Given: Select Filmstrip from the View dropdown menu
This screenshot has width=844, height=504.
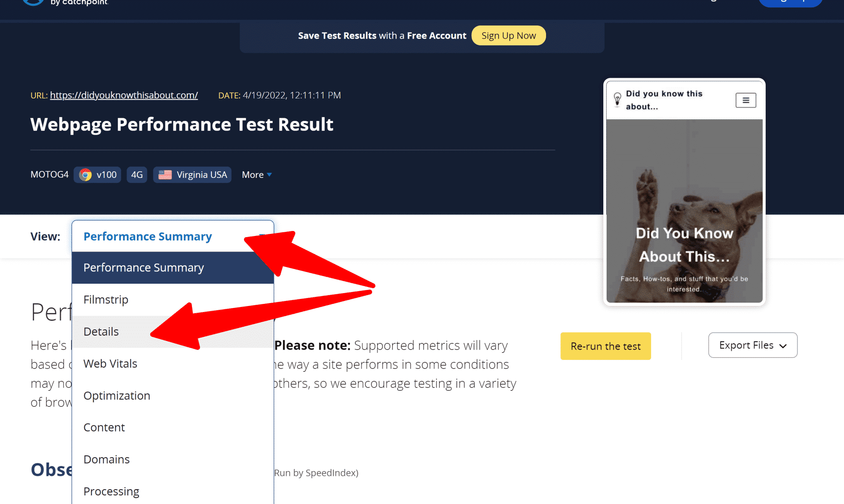Looking at the screenshot, I should (105, 299).
